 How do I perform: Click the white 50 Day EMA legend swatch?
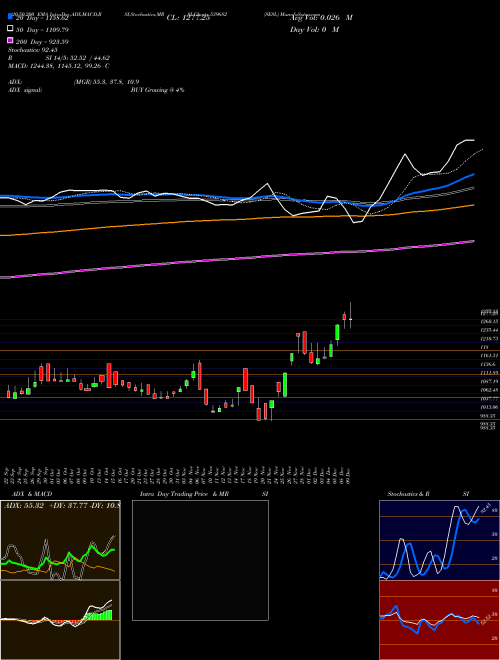coord(11,29)
